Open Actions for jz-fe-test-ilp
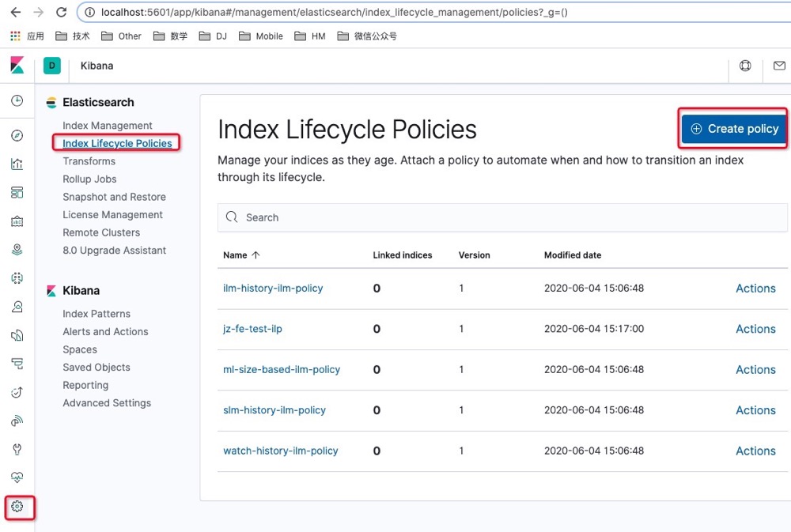Screen dimensions: 791x532 [755, 329]
